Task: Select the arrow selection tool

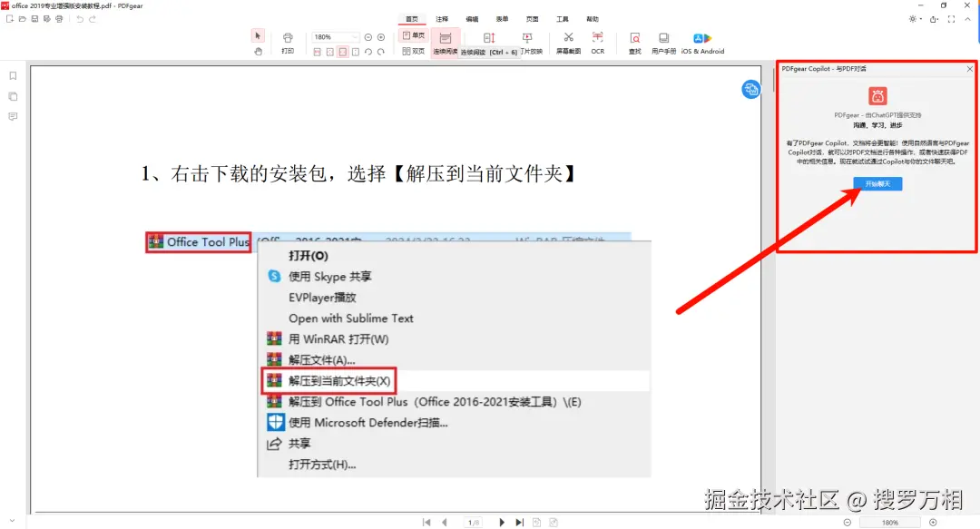Action: [257, 36]
